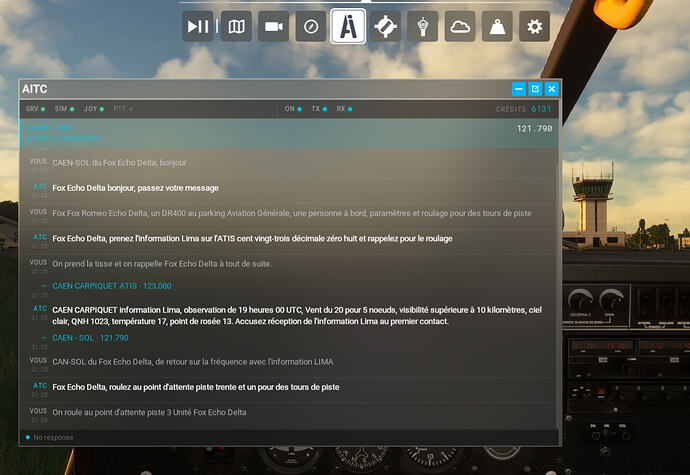Screen dimensions: 690x475
Task: Open the VFR map toolbar icon
Action: (x=236, y=27)
